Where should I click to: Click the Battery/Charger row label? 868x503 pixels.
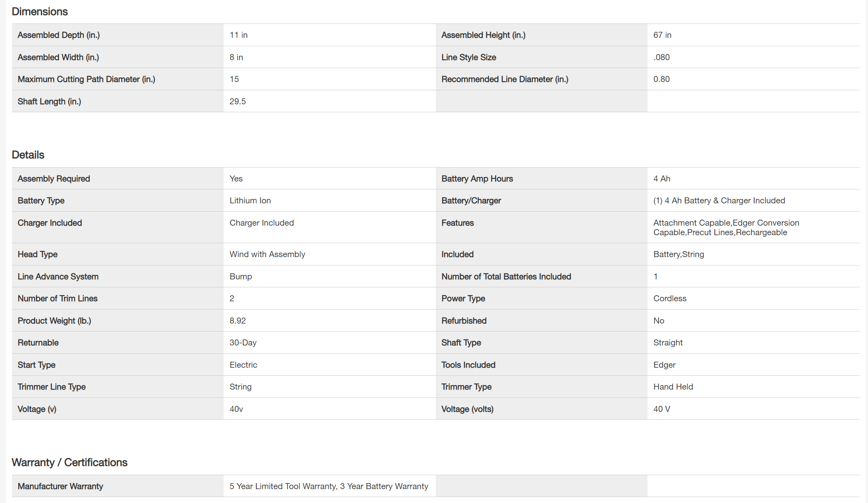(471, 201)
